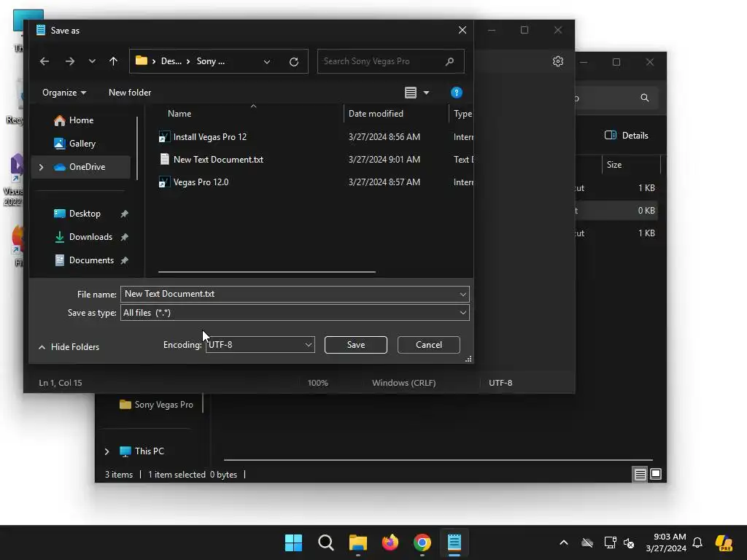
Task: Open the Organize menu
Action: [x=64, y=93]
